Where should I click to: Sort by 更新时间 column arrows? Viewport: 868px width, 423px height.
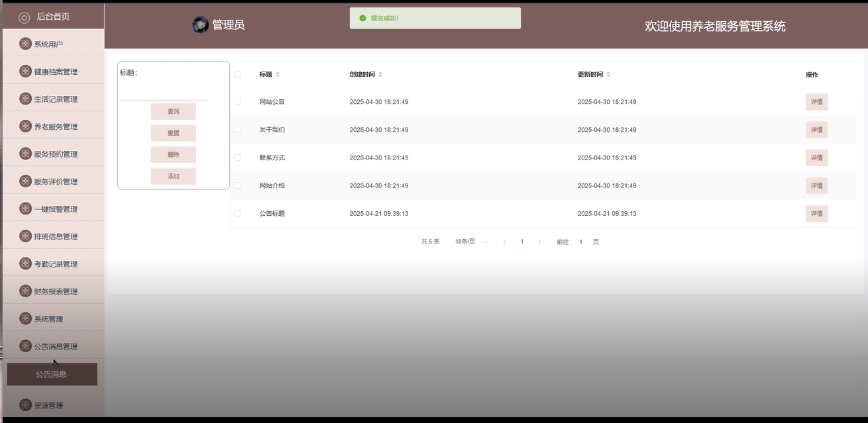point(608,74)
